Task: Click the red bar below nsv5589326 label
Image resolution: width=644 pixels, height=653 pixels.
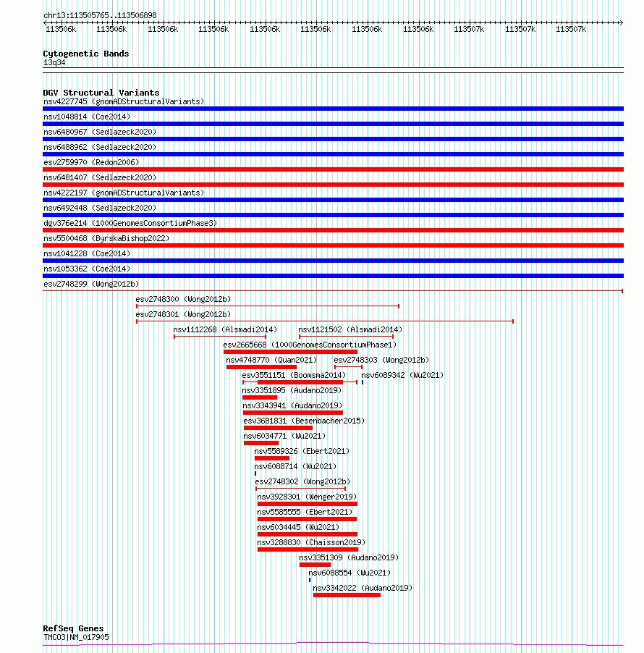Action: pyautogui.click(x=272, y=458)
